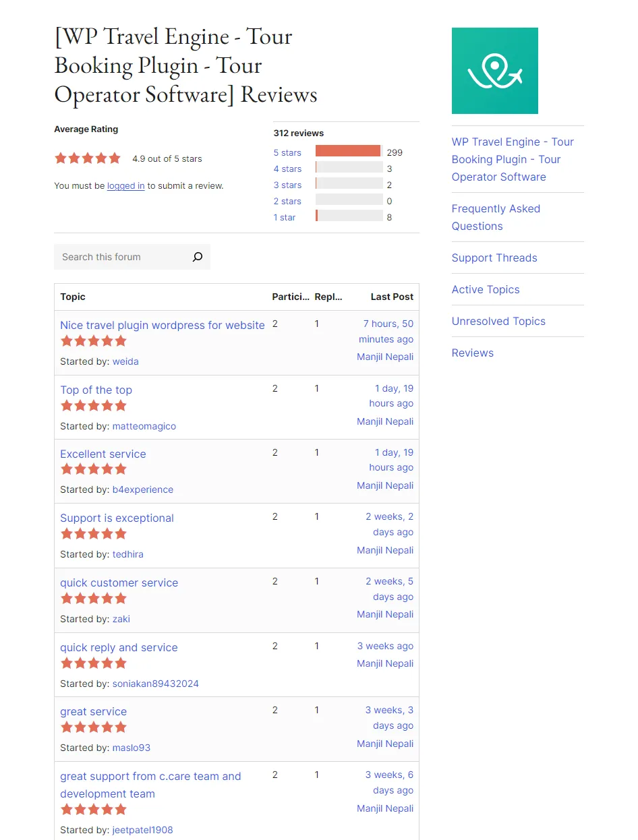View user tedhira's profile
Viewport: 638px width, 840px height.
[x=128, y=554]
